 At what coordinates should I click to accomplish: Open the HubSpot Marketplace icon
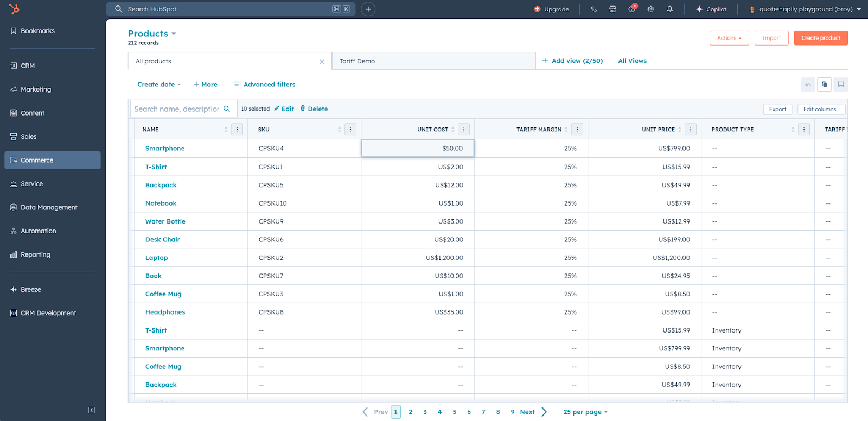click(x=612, y=9)
